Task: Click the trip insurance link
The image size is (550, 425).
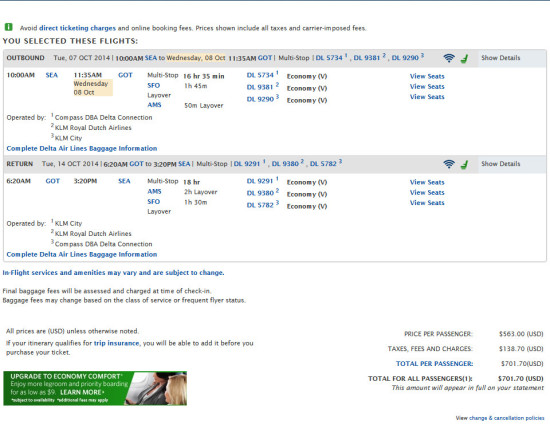Action: pos(116,343)
